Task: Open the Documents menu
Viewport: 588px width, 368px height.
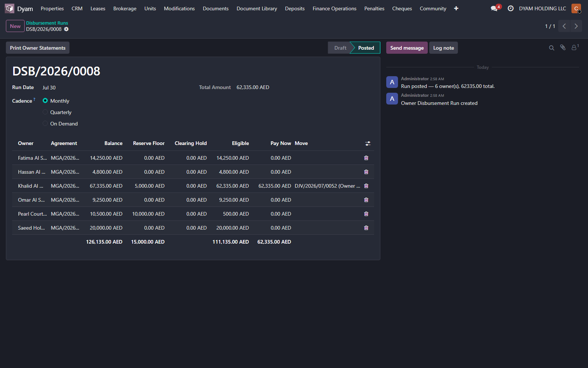Action: (216, 8)
